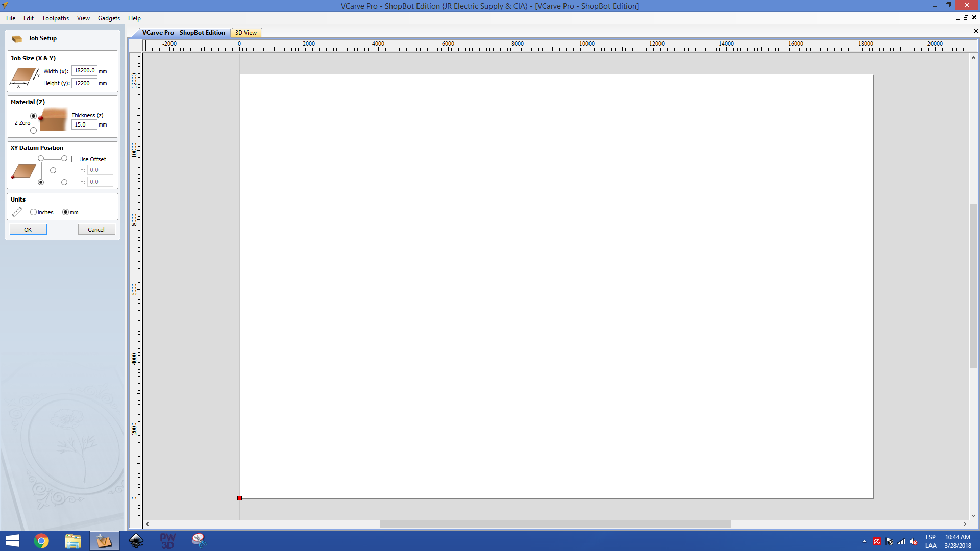Click OK to confirm job setup
980x551 pixels.
[x=28, y=230]
